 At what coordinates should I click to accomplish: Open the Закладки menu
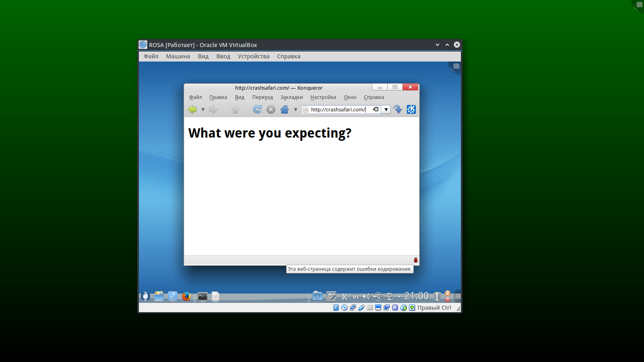tap(291, 97)
